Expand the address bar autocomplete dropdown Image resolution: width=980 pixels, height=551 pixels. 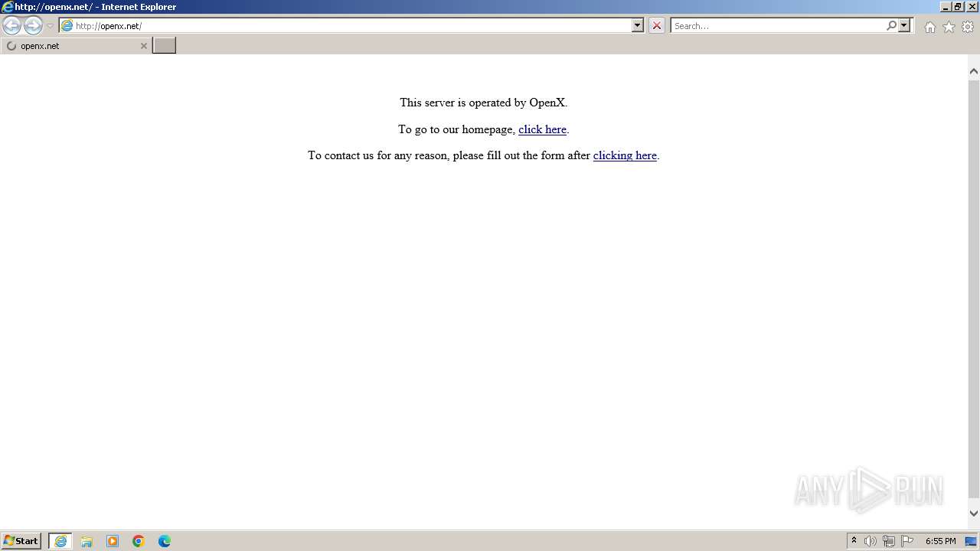(x=638, y=25)
